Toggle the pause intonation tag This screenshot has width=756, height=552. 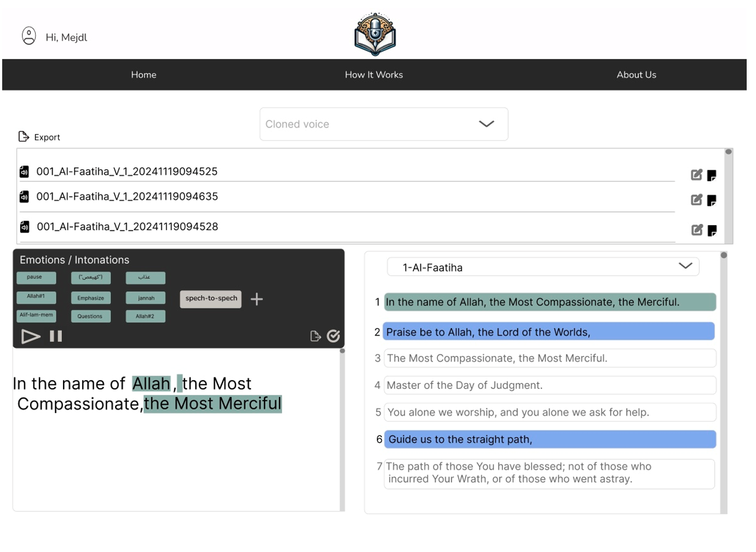pyautogui.click(x=36, y=278)
